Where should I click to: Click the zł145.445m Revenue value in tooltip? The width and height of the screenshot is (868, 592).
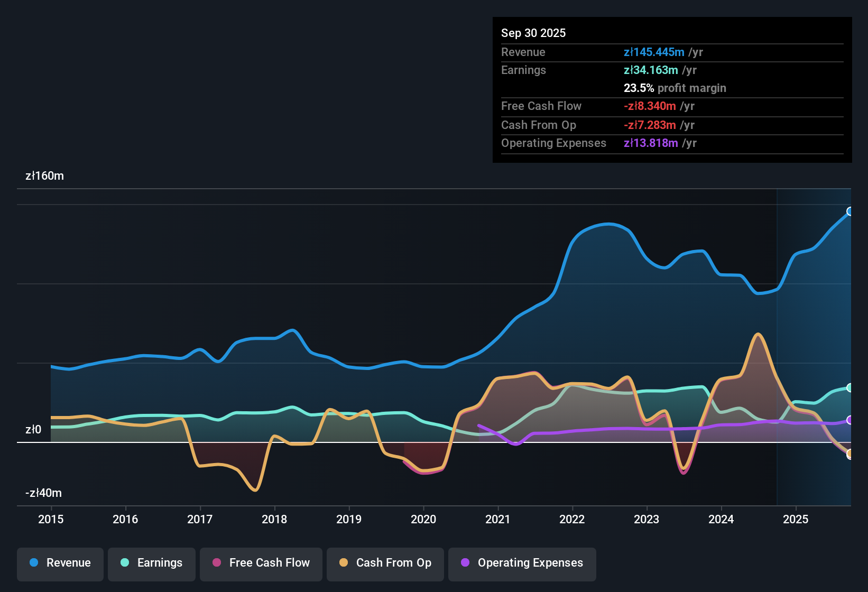click(654, 52)
